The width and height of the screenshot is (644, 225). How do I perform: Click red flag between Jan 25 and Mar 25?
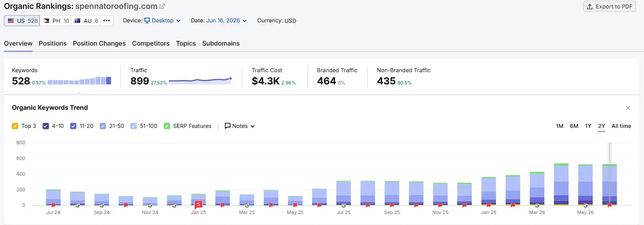pyautogui.click(x=222, y=205)
